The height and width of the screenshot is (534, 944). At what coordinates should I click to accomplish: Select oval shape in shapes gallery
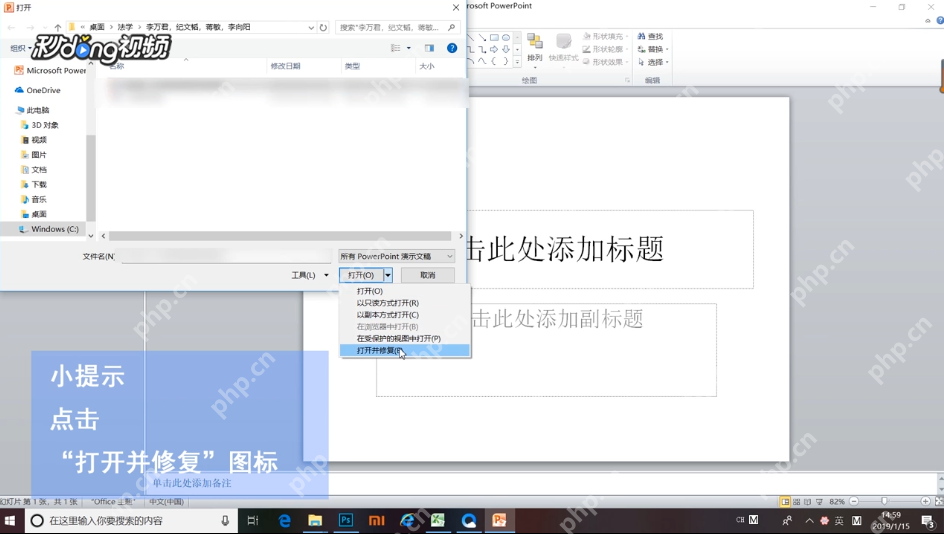(x=506, y=37)
